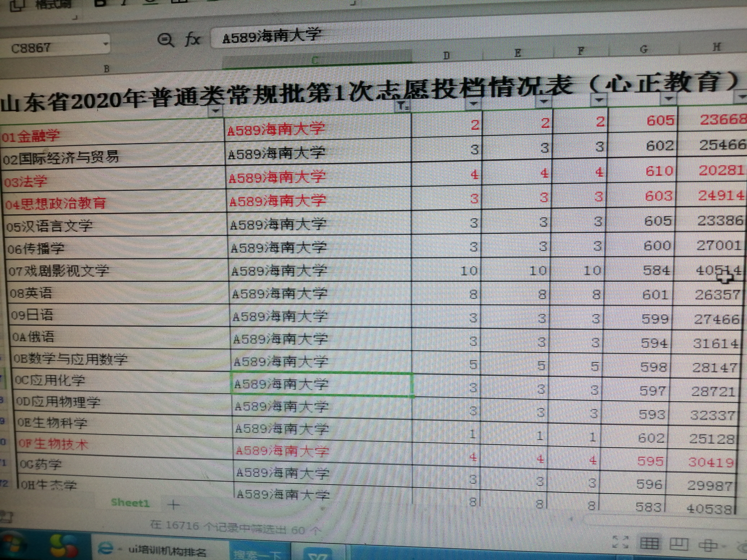
Task: Click the score 584 in 07戏剧影视文学 row
Action: (x=657, y=270)
